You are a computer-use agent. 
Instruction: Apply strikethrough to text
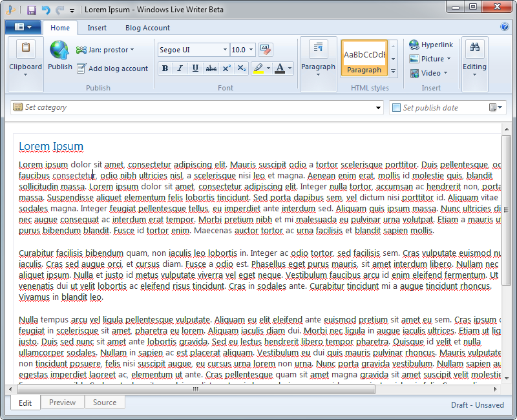(211, 68)
